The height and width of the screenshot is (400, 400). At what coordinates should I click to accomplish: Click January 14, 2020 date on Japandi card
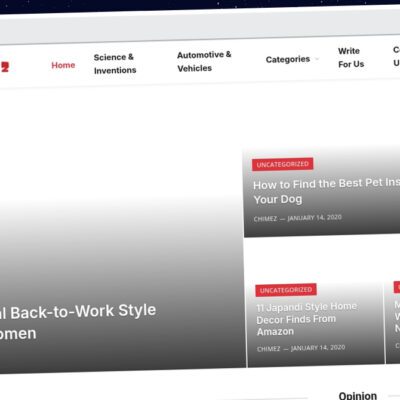pos(318,348)
